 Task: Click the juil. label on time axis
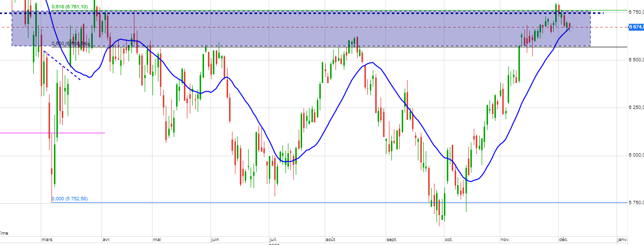tap(274, 240)
